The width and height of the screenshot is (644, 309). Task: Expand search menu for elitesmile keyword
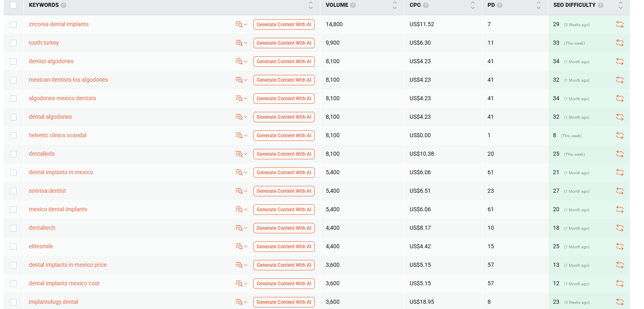[x=241, y=247]
